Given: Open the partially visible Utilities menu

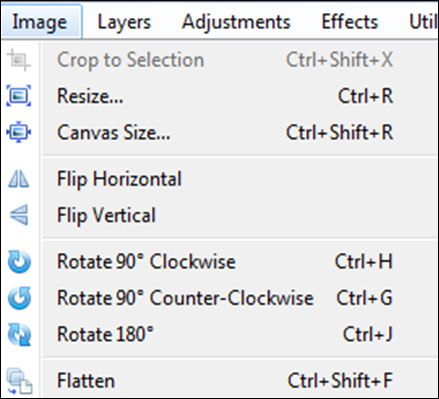Looking at the screenshot, I should 422,22.
